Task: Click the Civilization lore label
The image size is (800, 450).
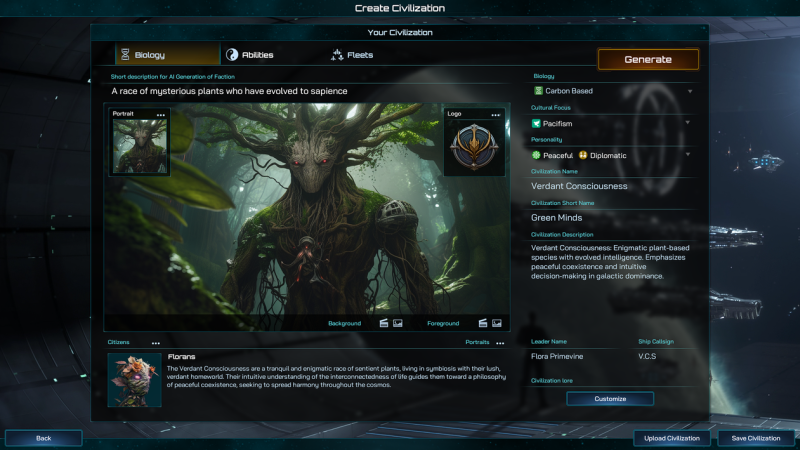Action: [552, 381]
